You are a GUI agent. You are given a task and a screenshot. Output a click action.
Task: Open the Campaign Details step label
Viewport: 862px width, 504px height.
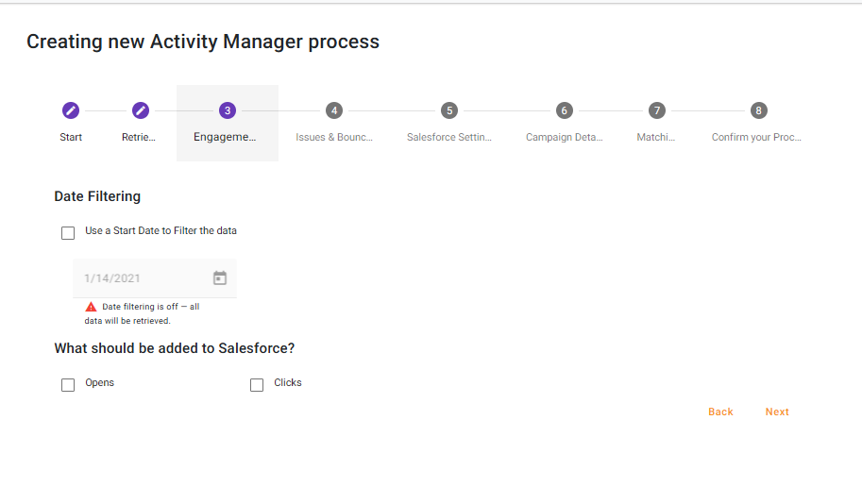click(x=564, y=137)
